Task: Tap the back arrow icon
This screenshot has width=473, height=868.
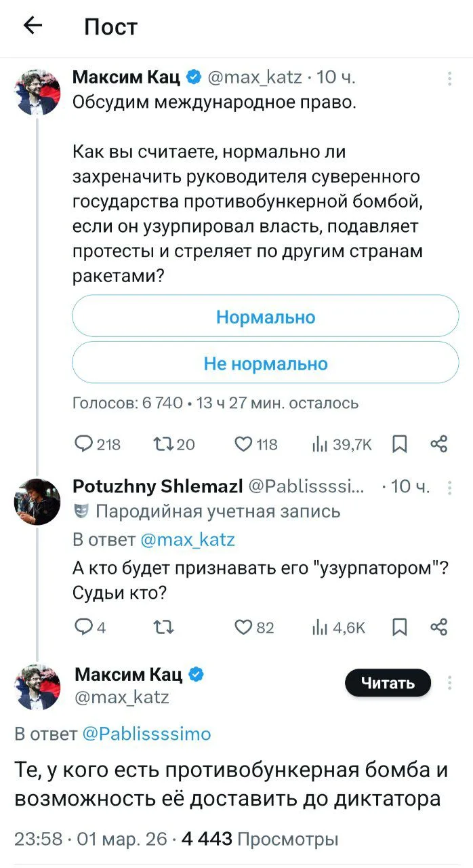Action: [33, 26]
